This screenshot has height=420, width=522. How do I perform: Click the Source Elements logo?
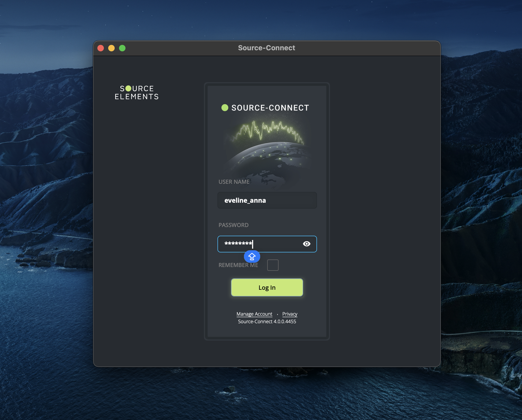(x=137, y=92)
